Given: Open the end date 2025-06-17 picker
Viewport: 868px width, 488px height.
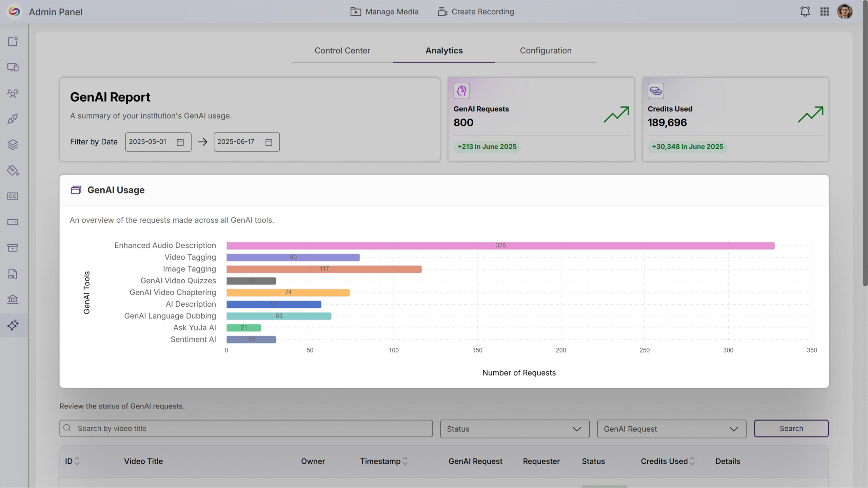Looking at the screenshot, I should click(x=269, y=142).
